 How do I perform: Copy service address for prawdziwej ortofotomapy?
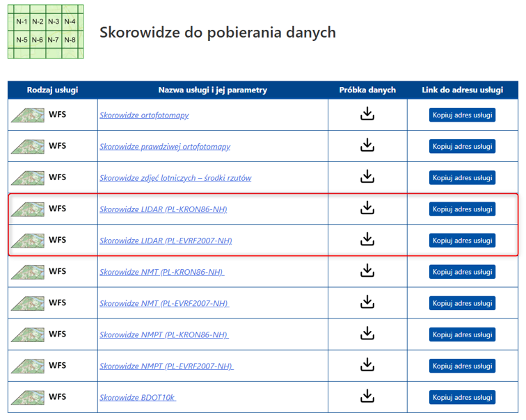pyautogui.click(x=462, y=147)
